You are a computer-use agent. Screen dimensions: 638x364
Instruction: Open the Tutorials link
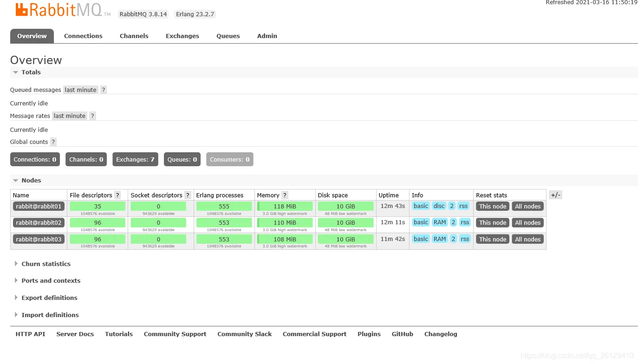(119, 334)
